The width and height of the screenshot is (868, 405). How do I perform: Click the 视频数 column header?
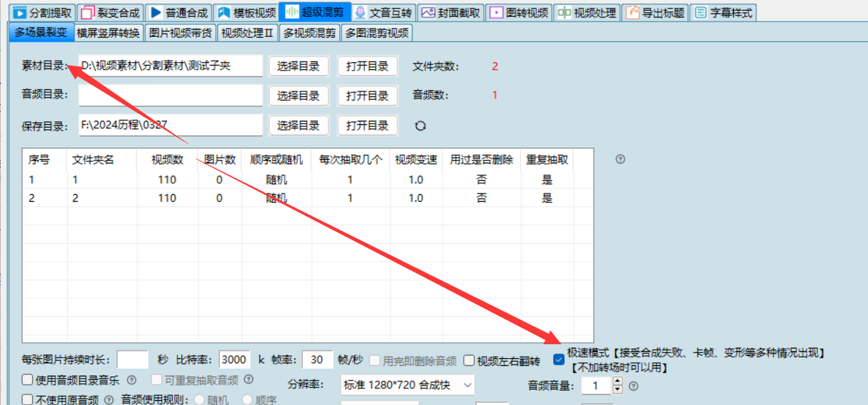click(x=168, y=159)
